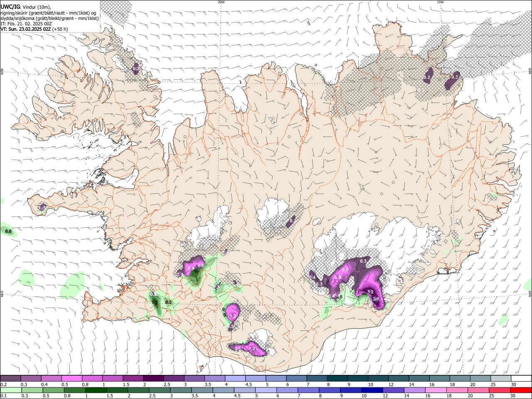Screen dimensions: 532x399
Task: Select the darkest green rain swatch between 1 and 1.5
Action: 96,390
